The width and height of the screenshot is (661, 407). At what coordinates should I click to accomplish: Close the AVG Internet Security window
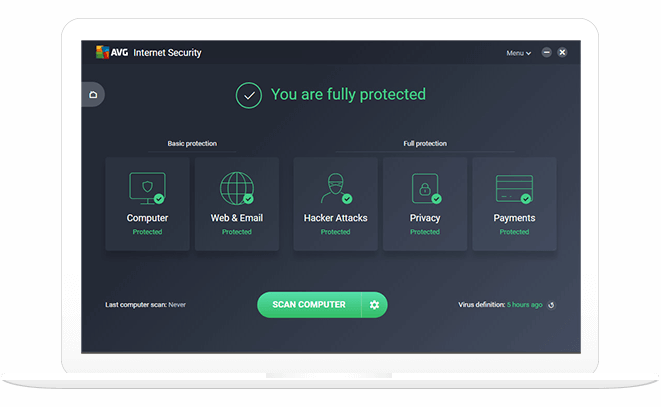[562, 52]
